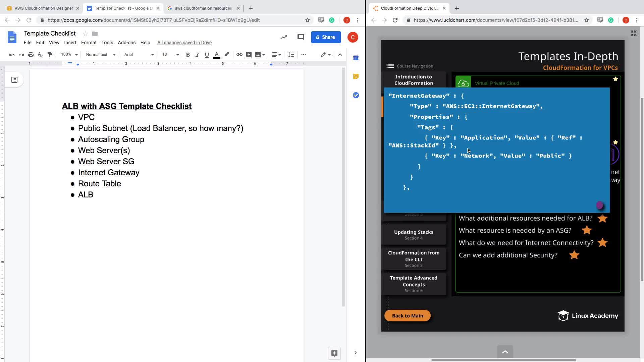Insert a link using the link icon
644x362 pixels.
click(x=239, y=55)
